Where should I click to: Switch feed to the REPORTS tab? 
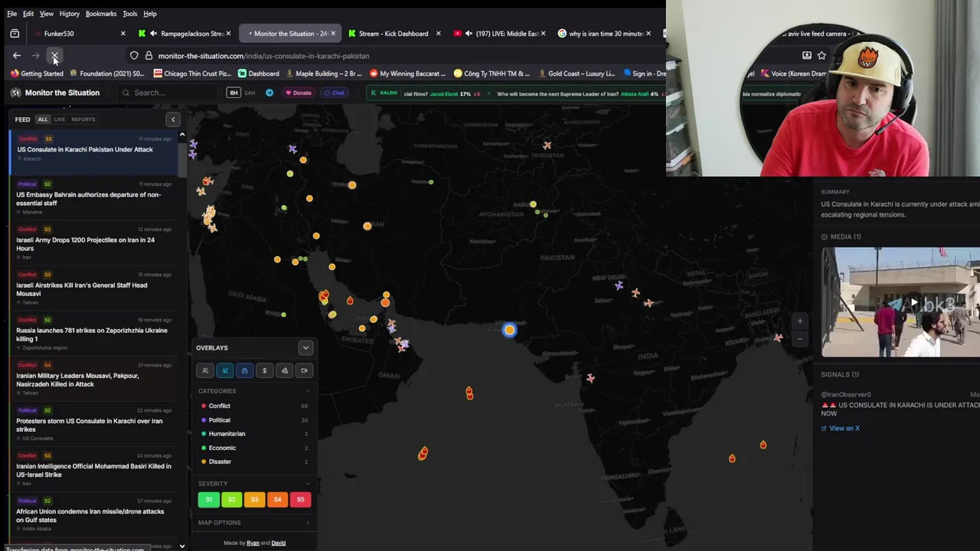83,119
